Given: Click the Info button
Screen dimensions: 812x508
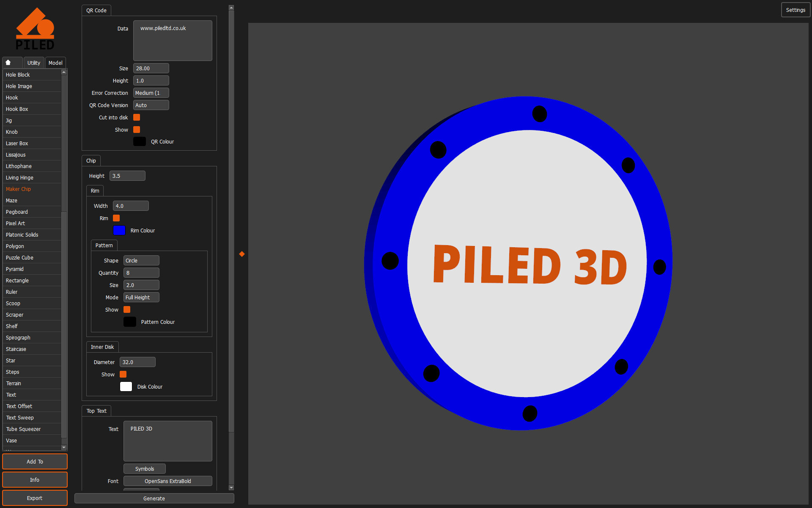Looking at the screenshot, I should click(x=35, y=480).
